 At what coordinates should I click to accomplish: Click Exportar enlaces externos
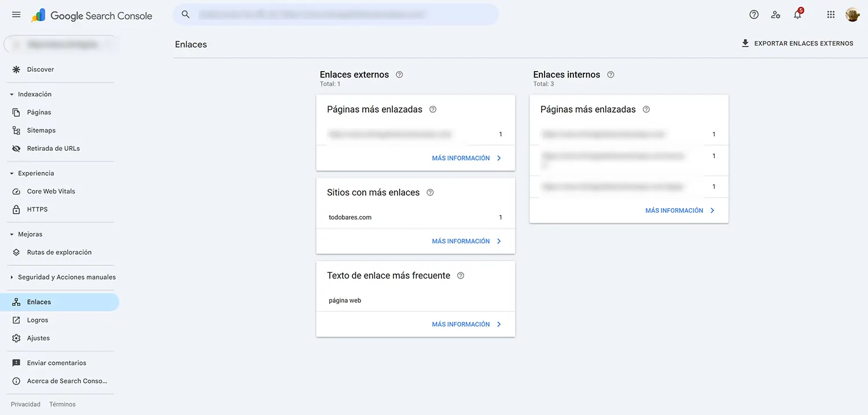click(x=799, y=43)
